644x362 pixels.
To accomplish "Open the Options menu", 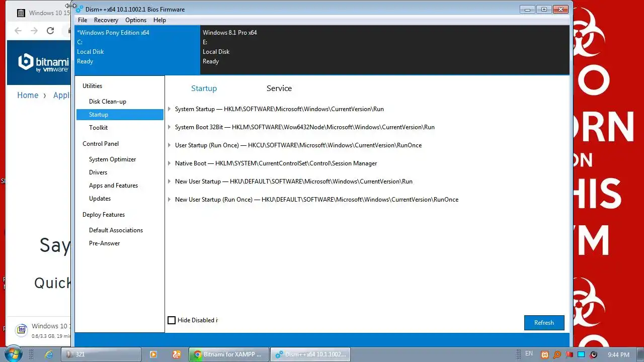I will (136, 20).
